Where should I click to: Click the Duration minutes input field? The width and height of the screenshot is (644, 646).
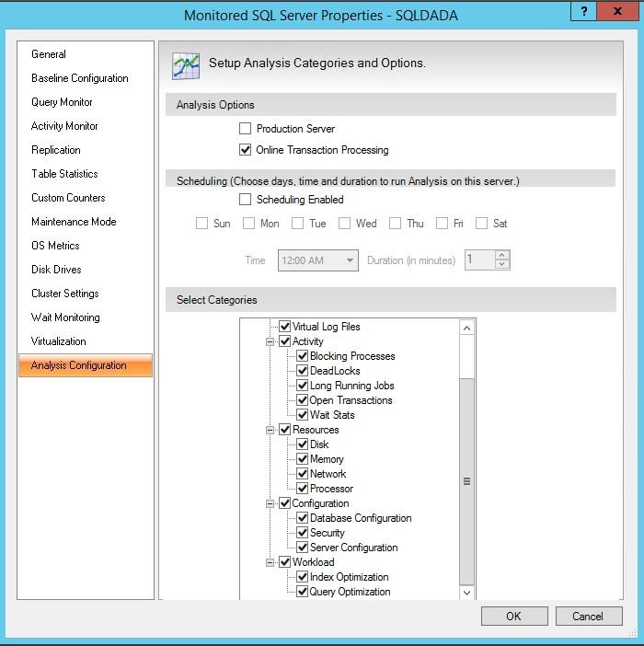click(479, 260)
